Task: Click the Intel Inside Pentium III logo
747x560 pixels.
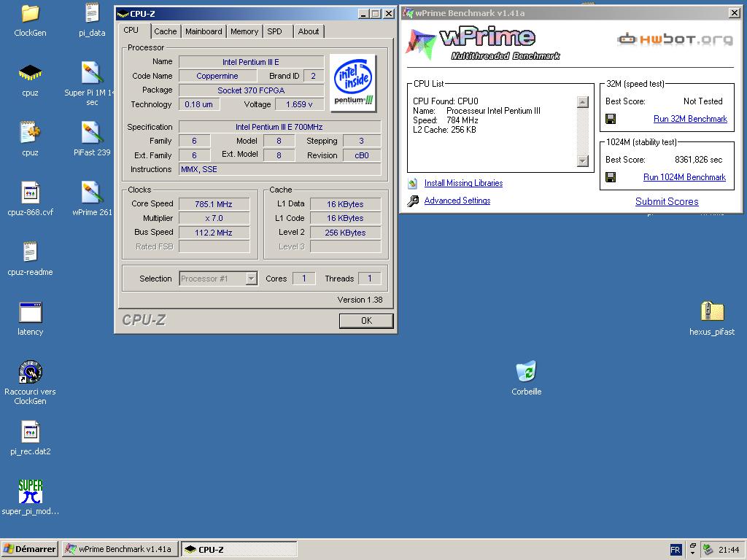Action: pyautogui.click(x=353, y=83)
